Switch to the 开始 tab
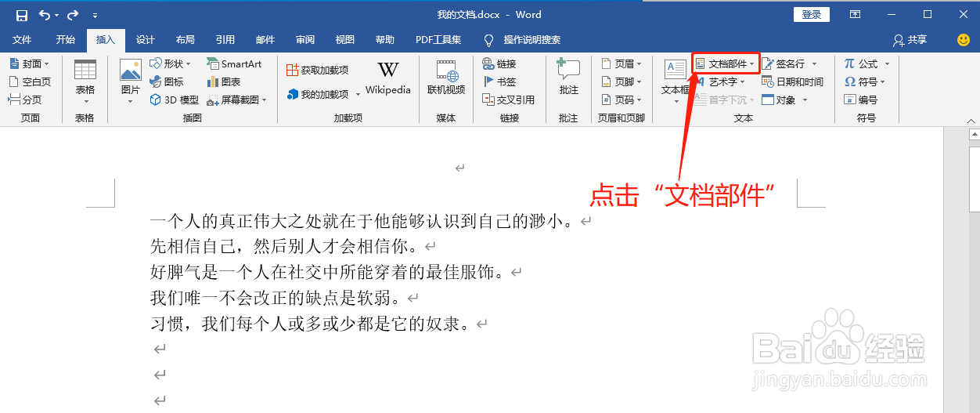The width and height of the screenshot is (980, 413). coord(66,40)
